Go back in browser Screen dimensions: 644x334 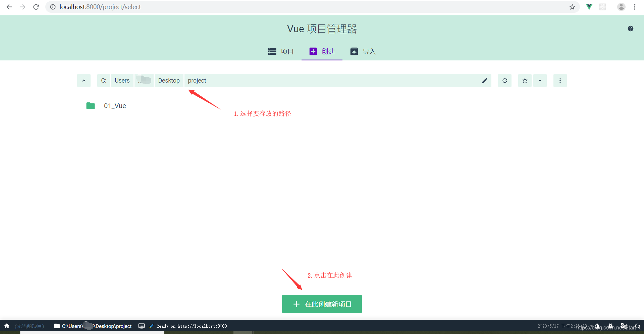9,7
